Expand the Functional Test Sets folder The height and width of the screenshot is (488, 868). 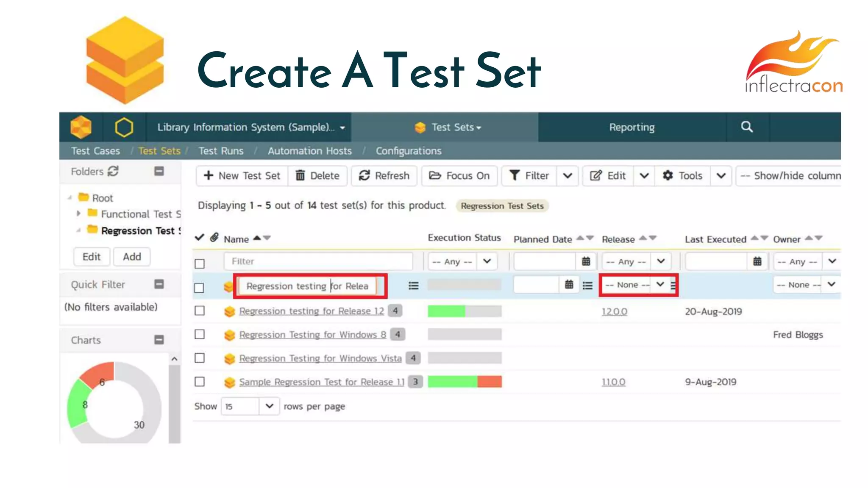78,213
